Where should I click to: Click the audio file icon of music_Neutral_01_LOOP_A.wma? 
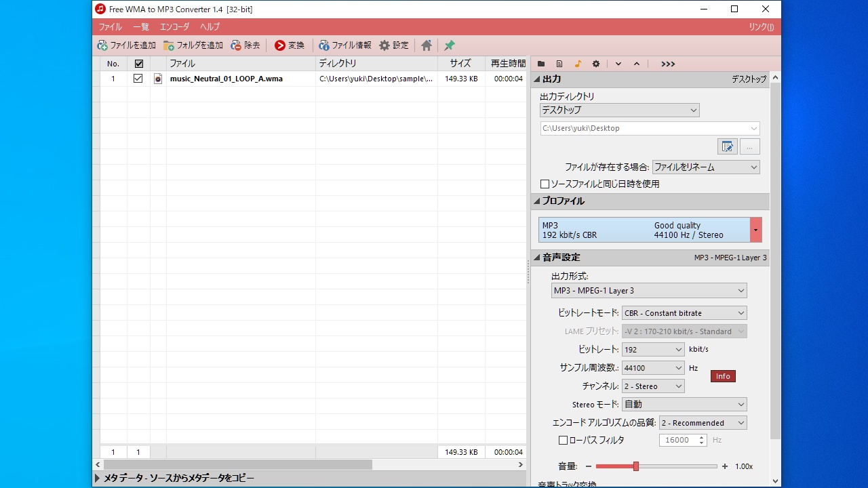158,79
